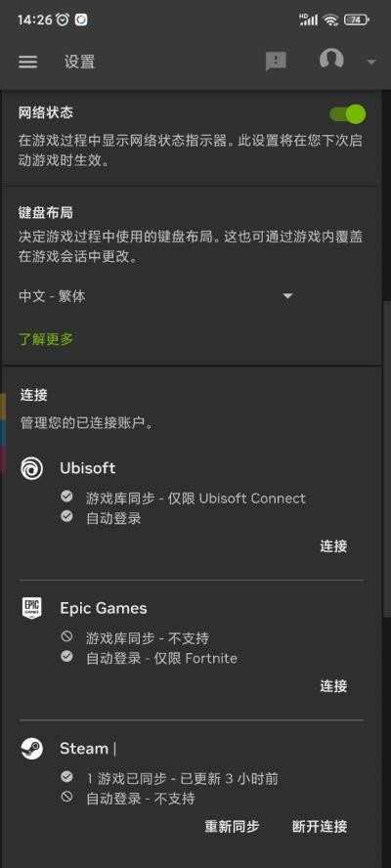The height and width of the screenshot is (868, 391).
Task: Tap the Ubisoft 自动登录 check icon
Action: pos(67,516)
